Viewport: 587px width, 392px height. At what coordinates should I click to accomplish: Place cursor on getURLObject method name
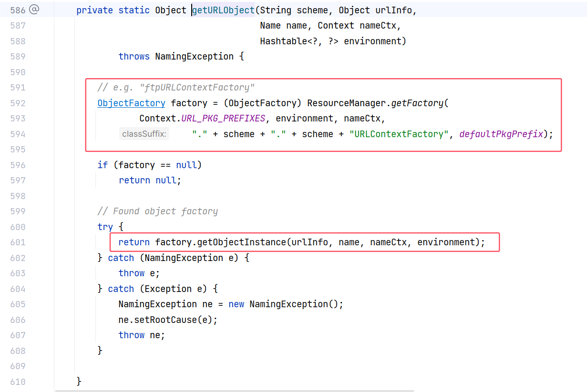click(223, 10)
